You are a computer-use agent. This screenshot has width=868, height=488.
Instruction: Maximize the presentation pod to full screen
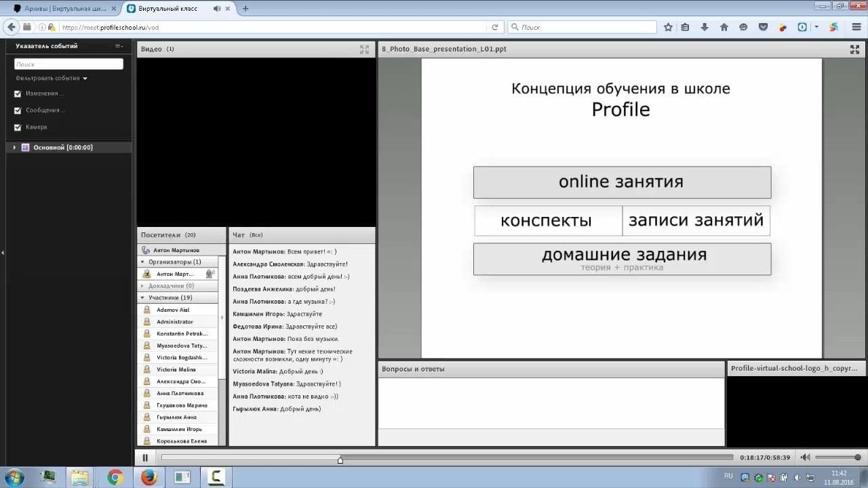(x=854, y=49)
